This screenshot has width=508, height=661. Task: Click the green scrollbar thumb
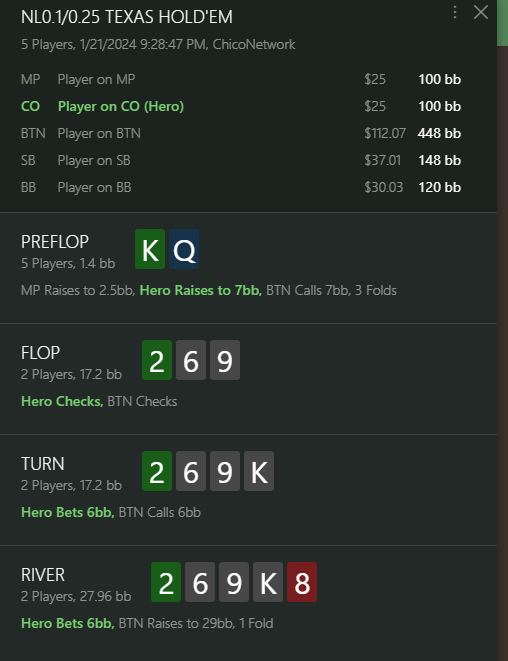pos(503,23)
